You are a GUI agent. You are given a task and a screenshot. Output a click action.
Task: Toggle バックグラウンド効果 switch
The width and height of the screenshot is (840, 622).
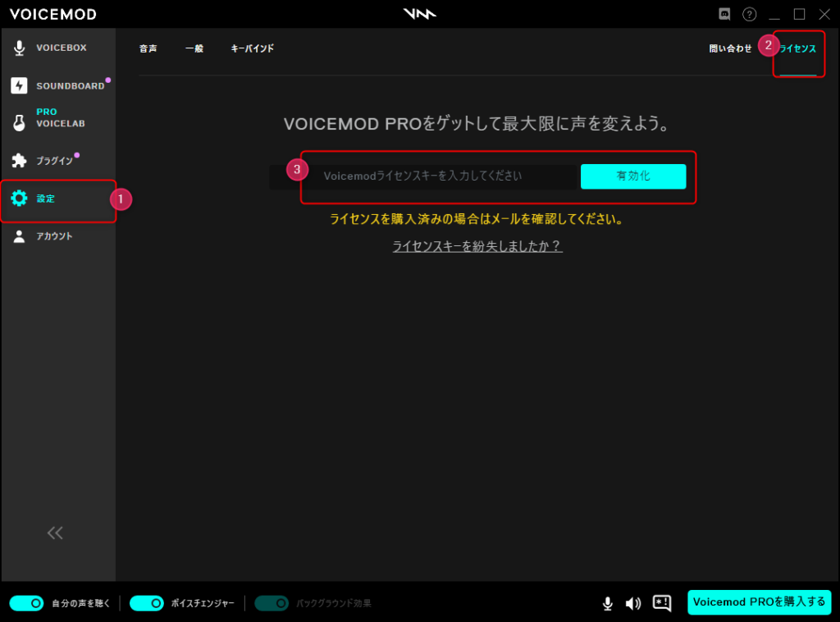pyautogui.click(x=271, y=603)
